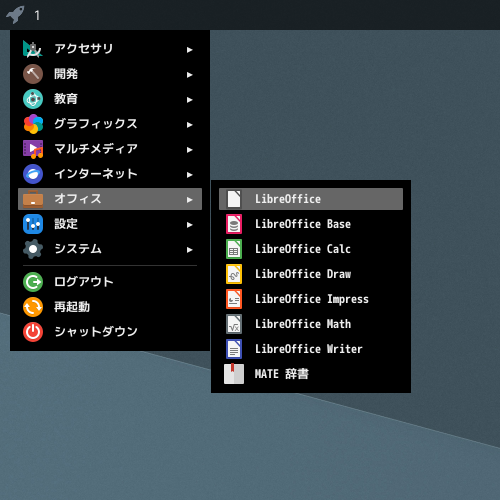This screenshot has width=500, height=500.
Task: Click the アクセサリ compass icon
Action: click(33, 49)
